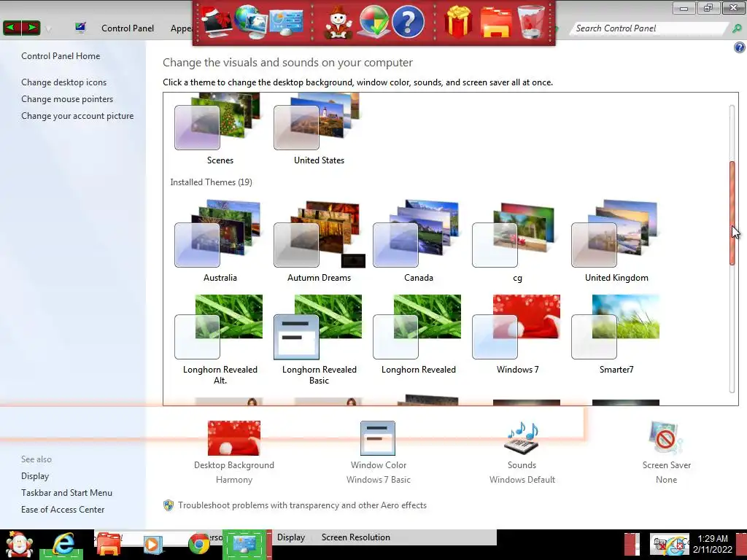Switch to the Screen Resolution taskbar item
The width and height of the screenshot is (747, 560).
tap(355, 537)
